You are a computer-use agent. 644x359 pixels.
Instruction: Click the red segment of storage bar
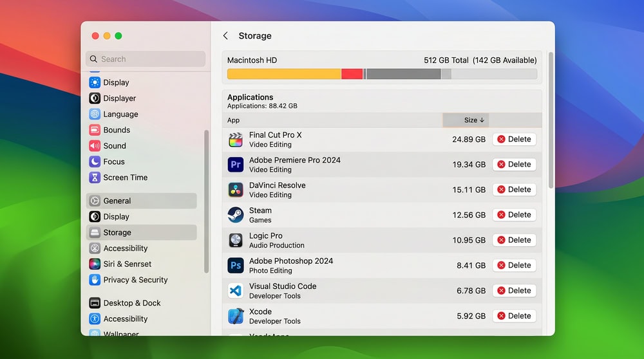[x=352, y=74]
